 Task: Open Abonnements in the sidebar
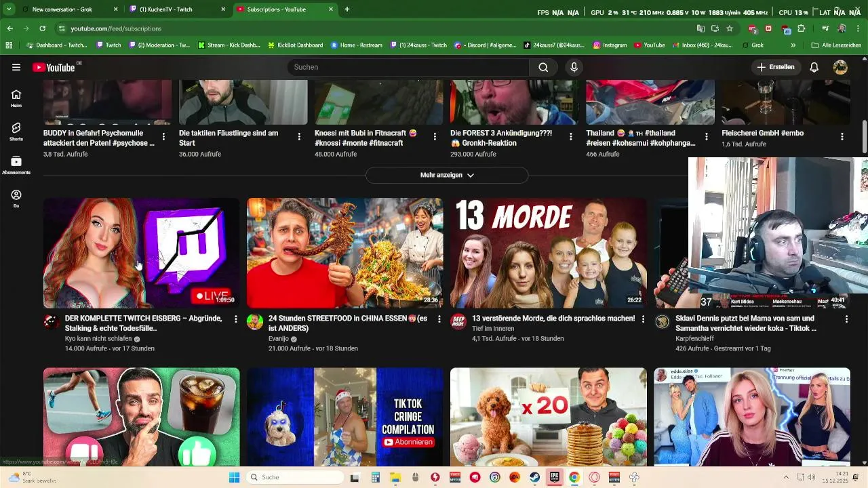16,165
